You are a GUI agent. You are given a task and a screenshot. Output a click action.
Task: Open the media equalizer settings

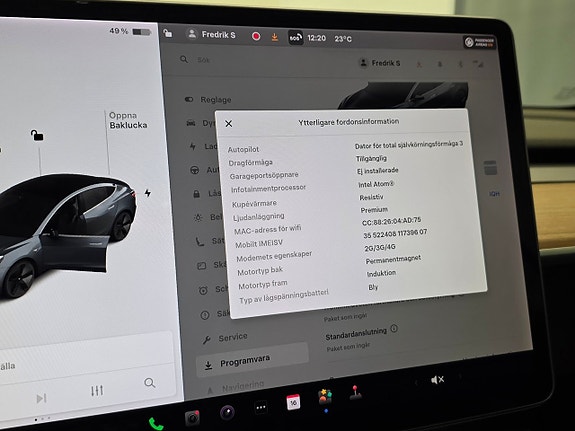coord(97,391)
